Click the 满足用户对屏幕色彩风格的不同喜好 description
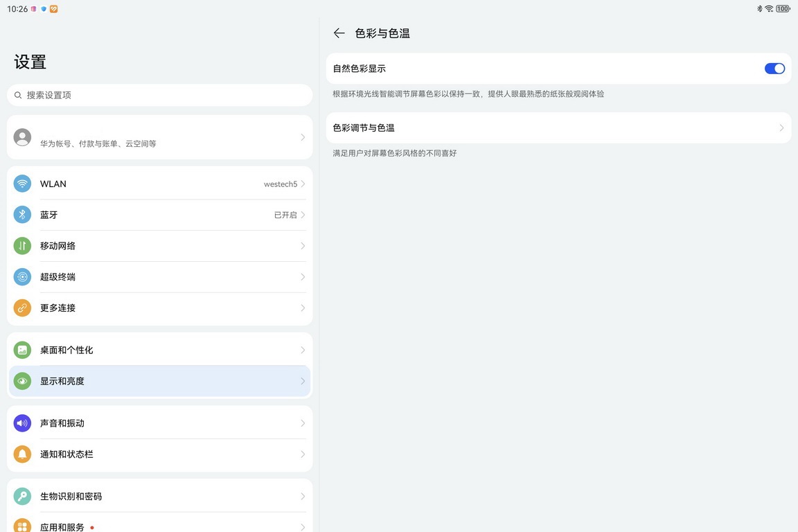798x532 pixels. pyautogui.click(x=395, y=153)
